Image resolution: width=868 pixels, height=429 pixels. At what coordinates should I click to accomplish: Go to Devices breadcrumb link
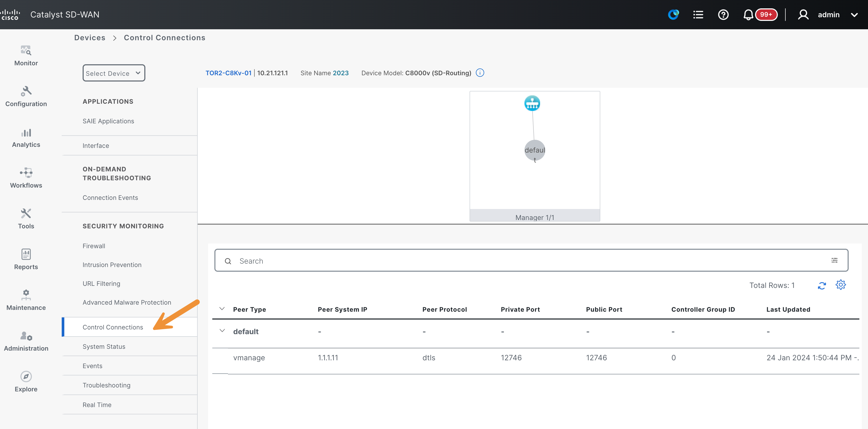90,38
